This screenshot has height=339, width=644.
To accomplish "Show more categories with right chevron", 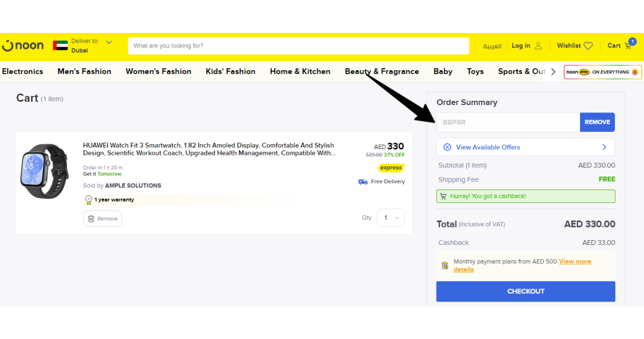I will [554, 72].
